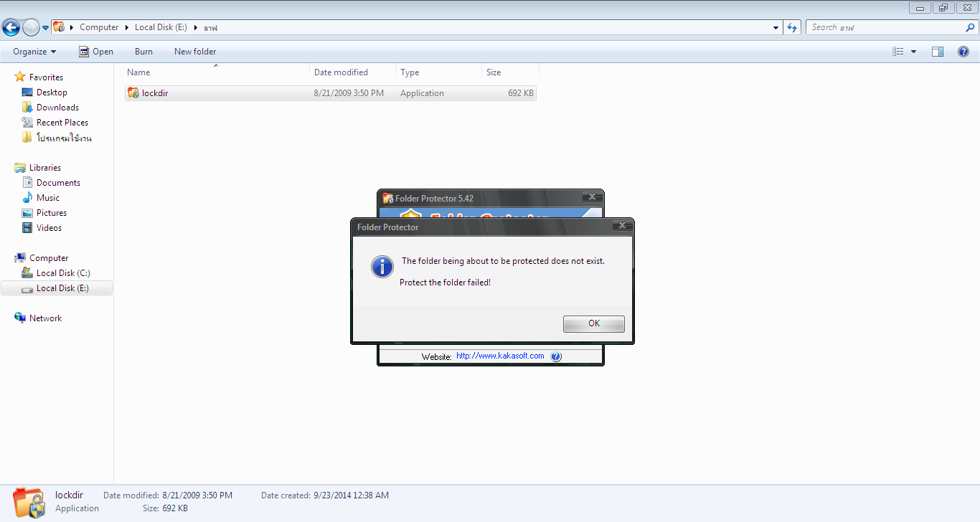The width and height of the screenshot is (980, 522).
Task: Click Local Disk (E:) in the address bar
Action: pyautogui.click(x=161, y=27)
